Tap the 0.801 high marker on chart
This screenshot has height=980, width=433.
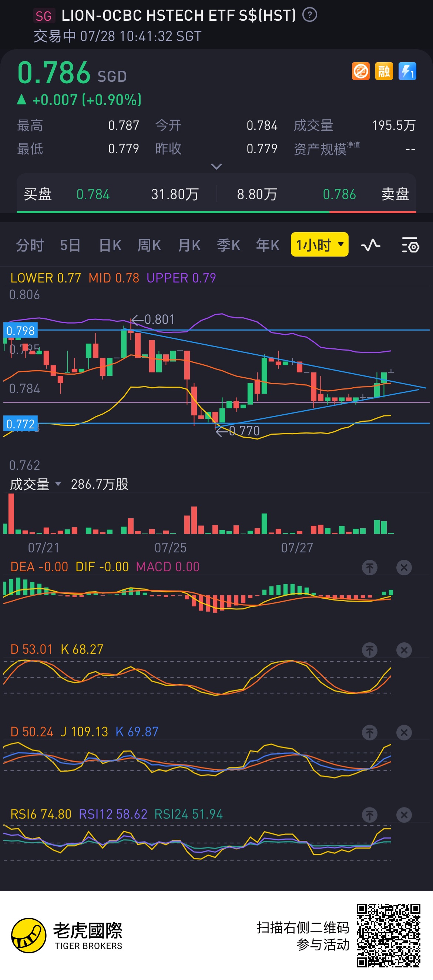tap(153, 320)
